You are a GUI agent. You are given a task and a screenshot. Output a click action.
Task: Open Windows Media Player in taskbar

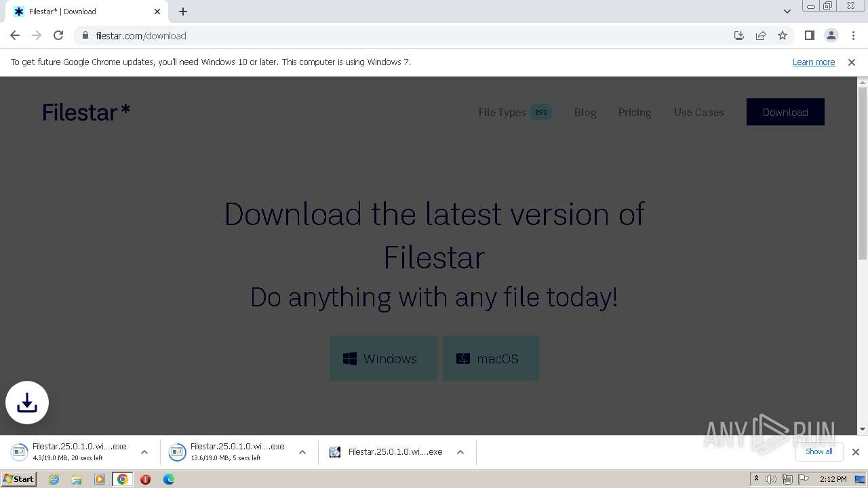pyautogui.click(x=100, y=479)
